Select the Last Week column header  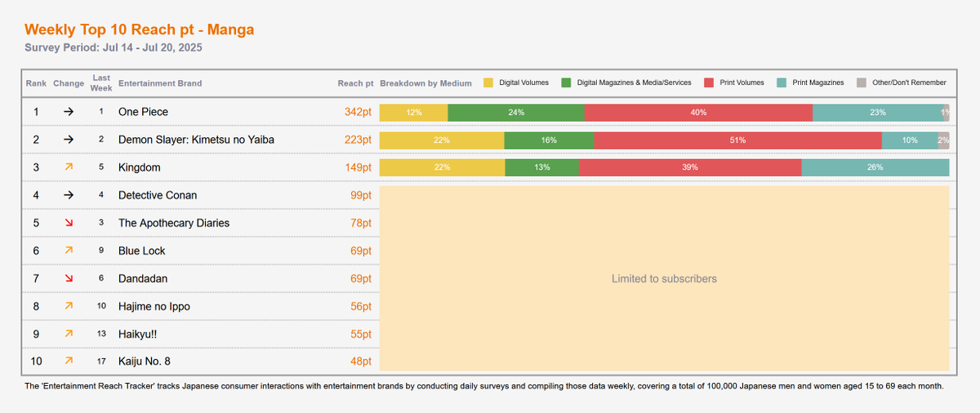[x=101, y=83]
